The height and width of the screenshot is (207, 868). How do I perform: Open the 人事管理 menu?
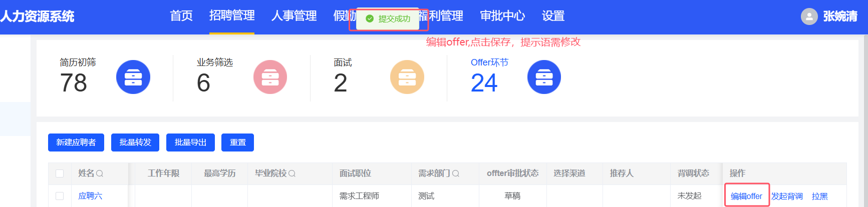coord(294,16)
